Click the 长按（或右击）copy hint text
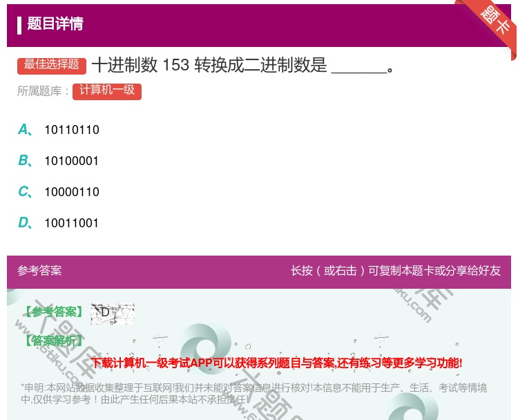The width and height of the screenshot is (518, 420). pyautogui.click(x=396, y=271)
